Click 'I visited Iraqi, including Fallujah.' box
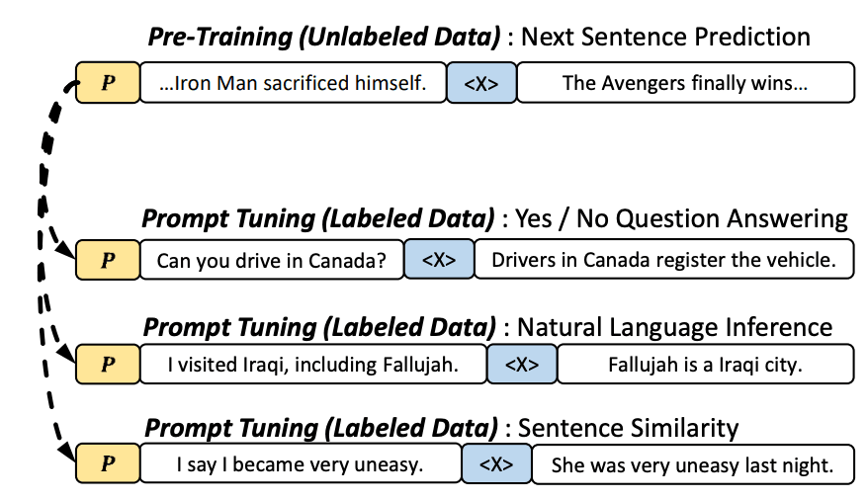 [312, 364]
